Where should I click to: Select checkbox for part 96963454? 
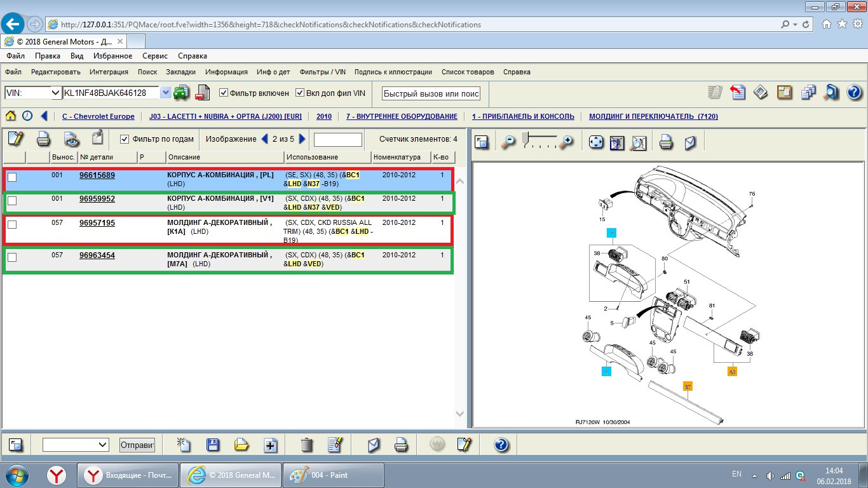point(12,257)
